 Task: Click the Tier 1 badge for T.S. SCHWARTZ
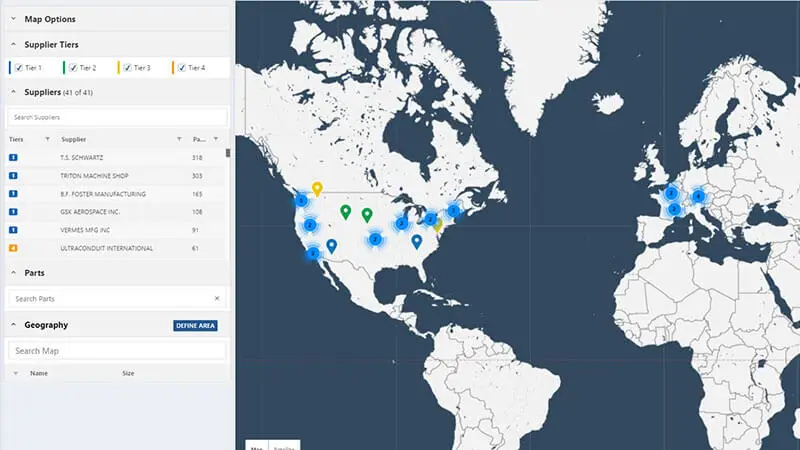click(13, 158)
